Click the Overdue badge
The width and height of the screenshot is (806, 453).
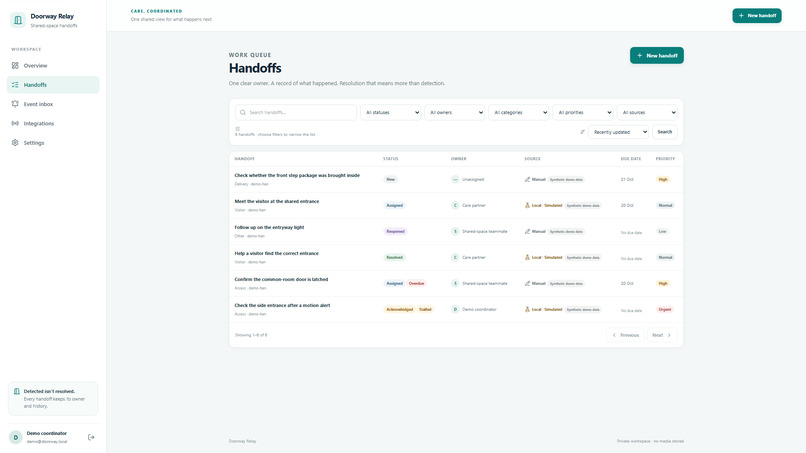point(416,283)
